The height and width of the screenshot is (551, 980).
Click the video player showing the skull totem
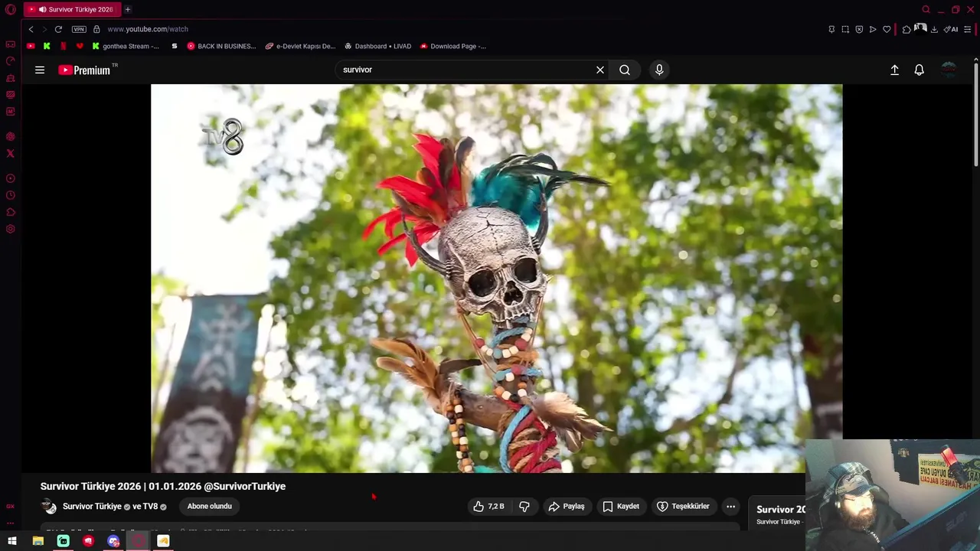coord(496,279)
